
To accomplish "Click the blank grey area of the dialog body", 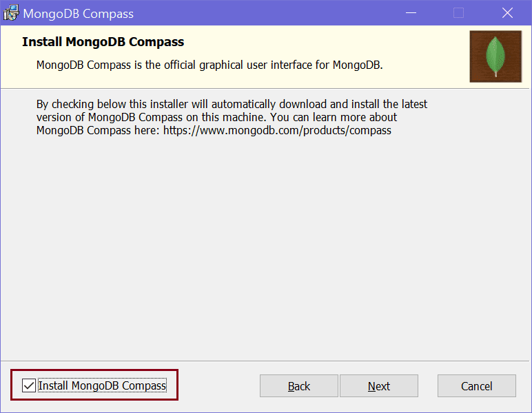I will 265,248.
